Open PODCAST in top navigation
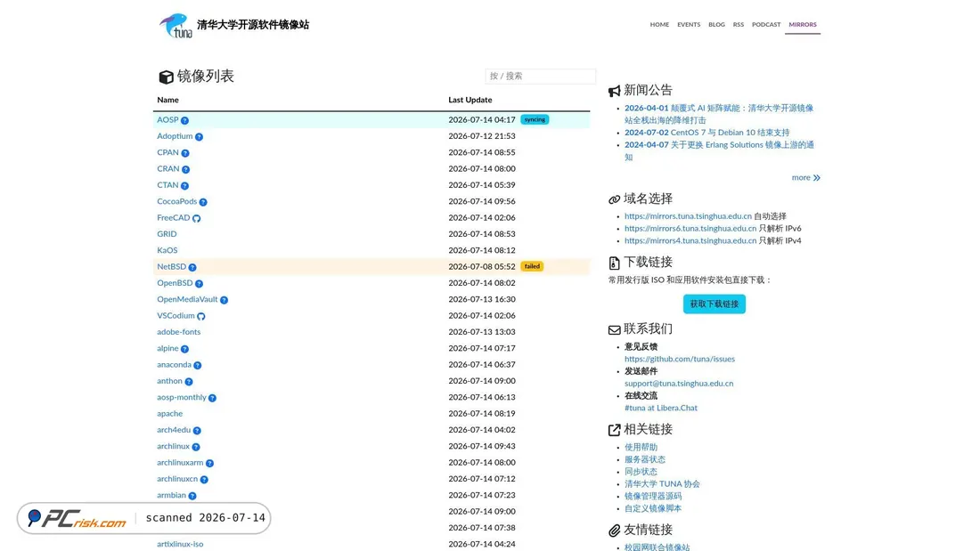Viewport: 980px width, 551px height. tap(766, 25)
